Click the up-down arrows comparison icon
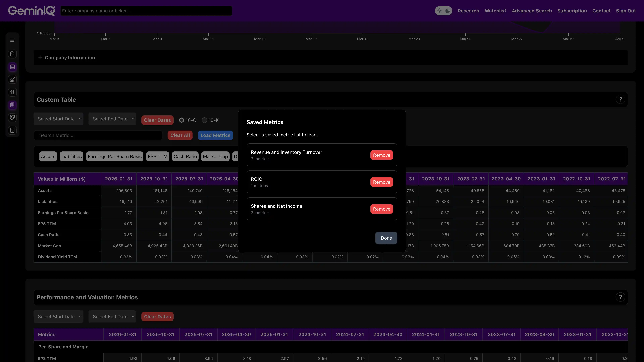 (12, 92)
